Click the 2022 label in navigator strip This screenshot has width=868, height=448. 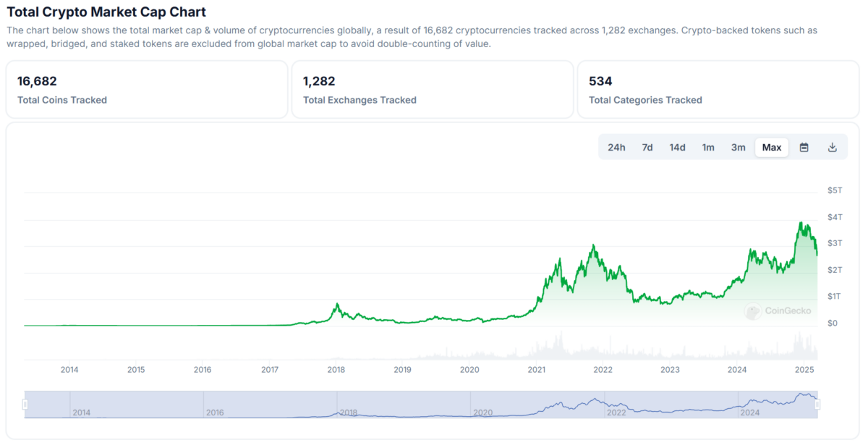[x=616, y=413]
